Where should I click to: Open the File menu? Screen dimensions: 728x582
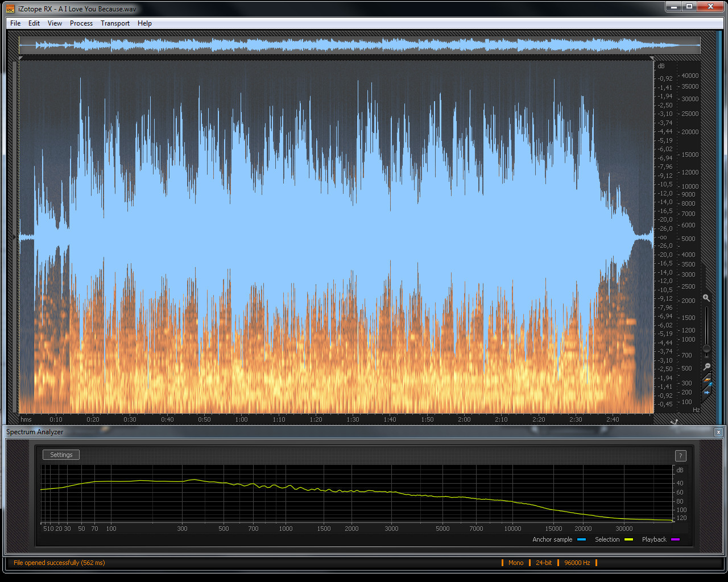15,23
